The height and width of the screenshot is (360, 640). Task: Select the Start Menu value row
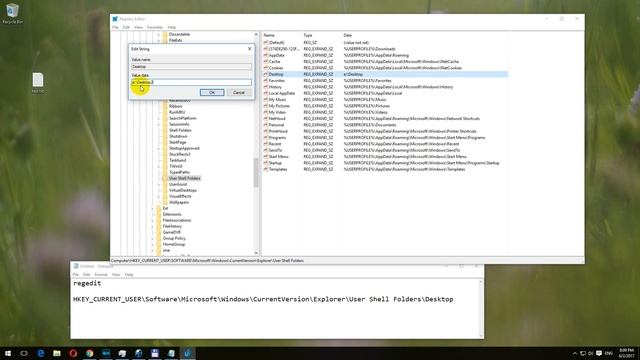click(x=385, y=157)
